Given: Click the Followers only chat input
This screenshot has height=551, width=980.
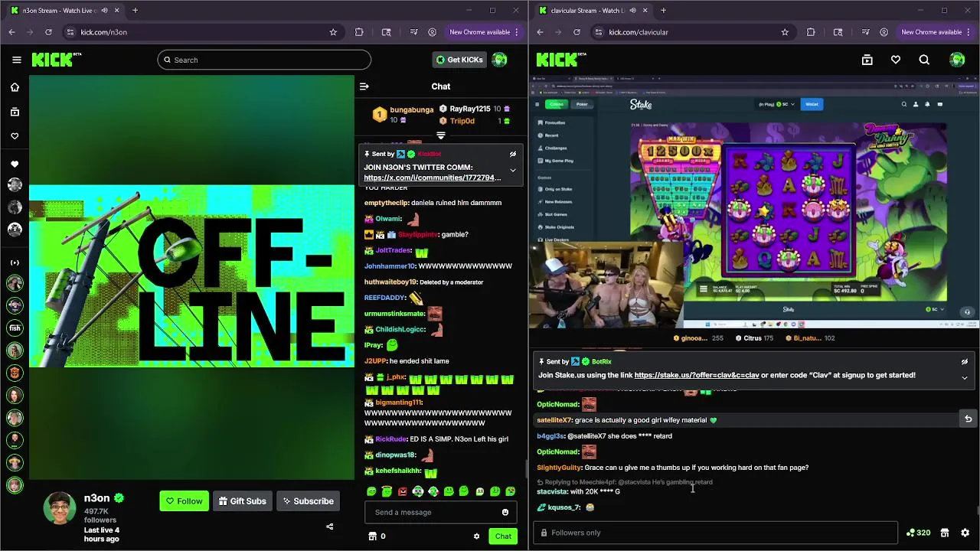Looking at the screenshot, I should point(715,533).
